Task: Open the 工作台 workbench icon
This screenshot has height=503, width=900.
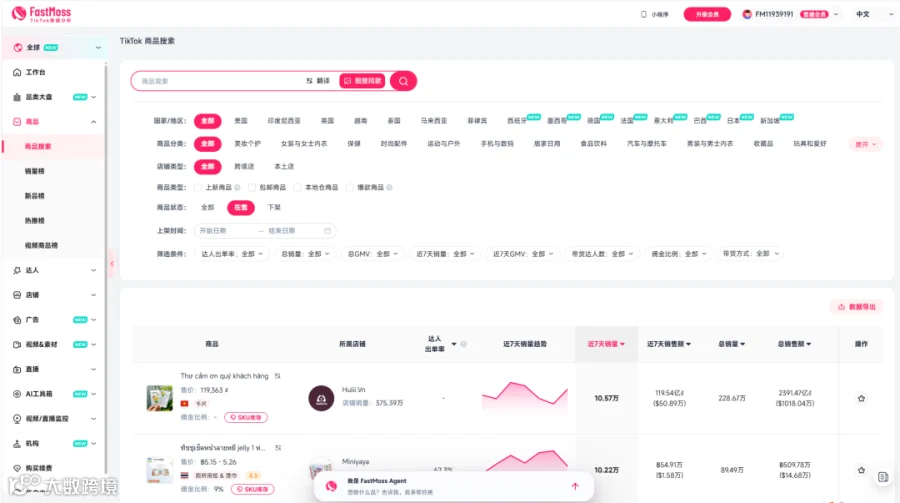Action: pos(17,72)
